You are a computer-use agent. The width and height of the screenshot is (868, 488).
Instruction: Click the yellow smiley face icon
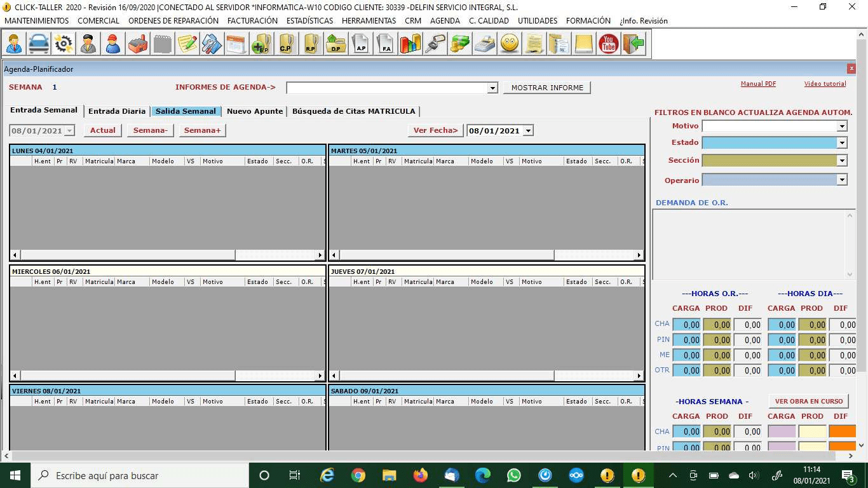509,44
